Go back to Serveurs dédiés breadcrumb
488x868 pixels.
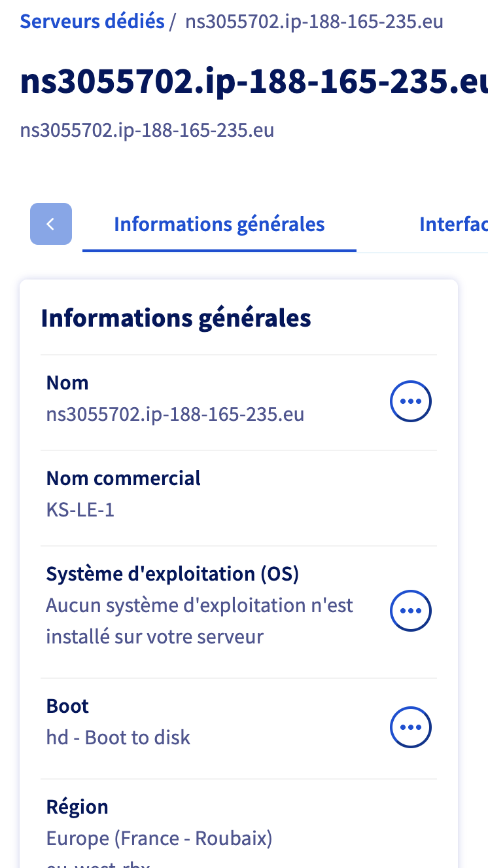(92, 22)
